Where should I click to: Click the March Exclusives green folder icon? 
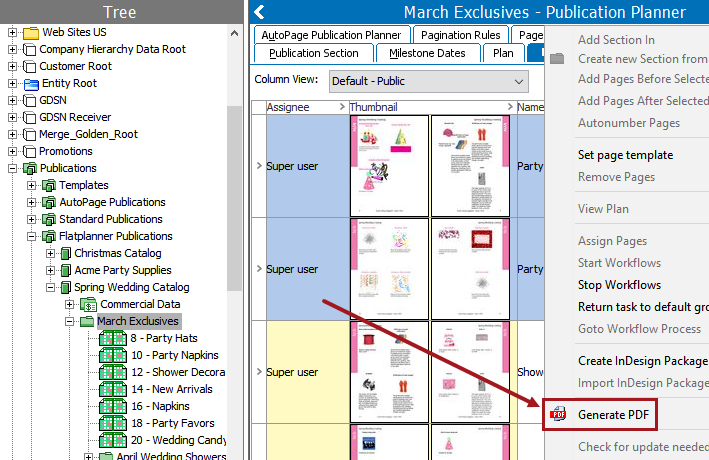86,322
